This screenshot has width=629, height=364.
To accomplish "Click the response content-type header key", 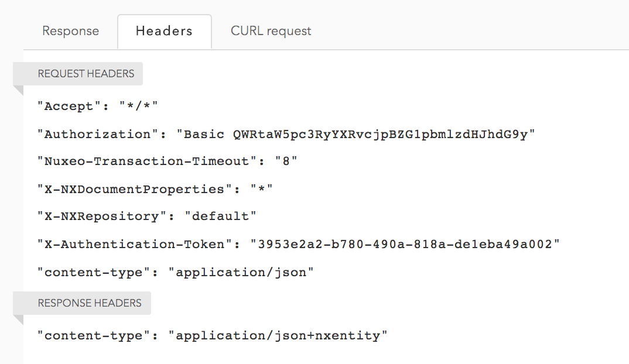I will coord(94,335).
